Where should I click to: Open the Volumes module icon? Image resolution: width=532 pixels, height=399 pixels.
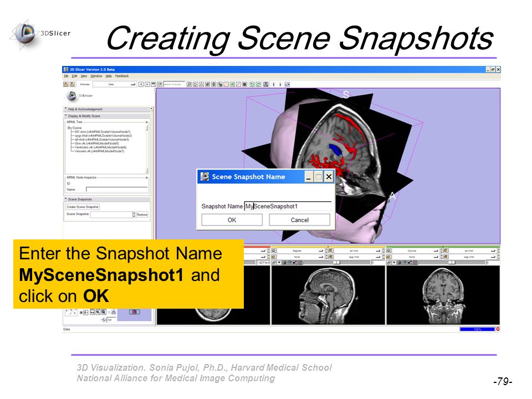click(208, 84)
